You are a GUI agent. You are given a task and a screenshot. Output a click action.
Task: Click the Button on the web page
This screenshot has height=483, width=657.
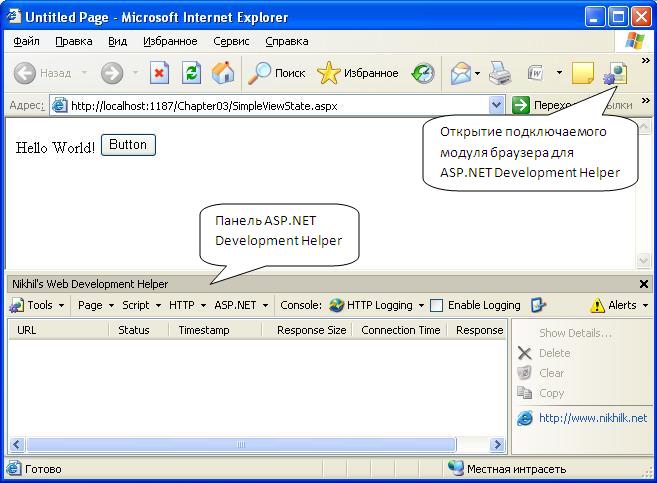point(128,145)
